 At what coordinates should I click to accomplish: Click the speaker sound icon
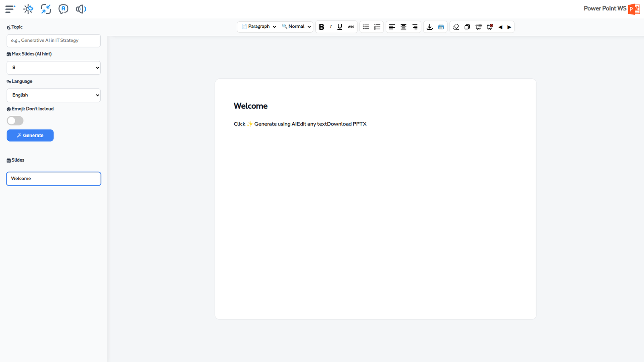click(x=81, y=9)
